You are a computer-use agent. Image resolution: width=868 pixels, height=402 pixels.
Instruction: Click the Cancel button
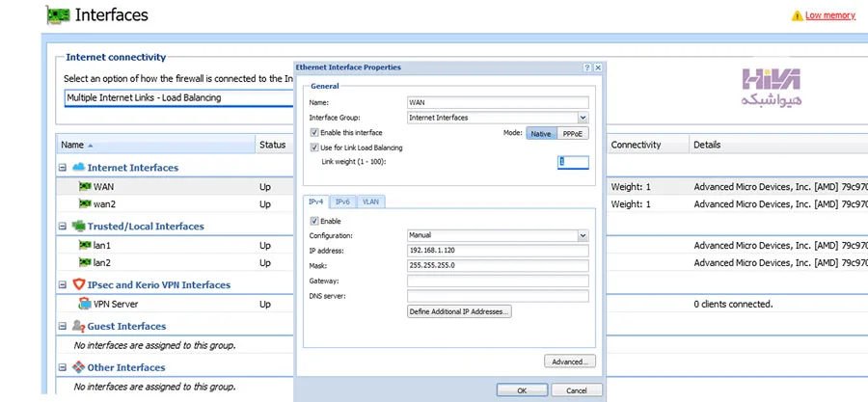(x=577, y=390)
